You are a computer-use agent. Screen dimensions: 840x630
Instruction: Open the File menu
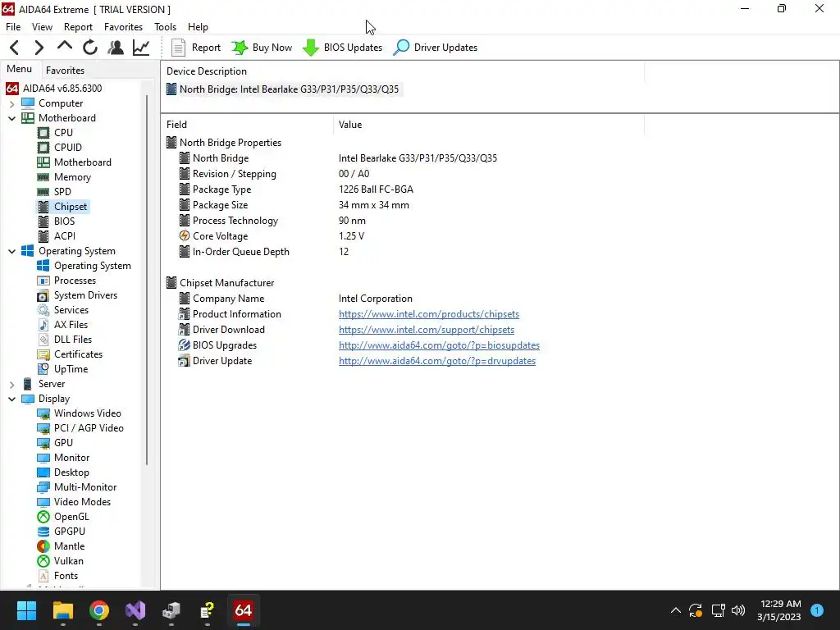tap(13, 27)
